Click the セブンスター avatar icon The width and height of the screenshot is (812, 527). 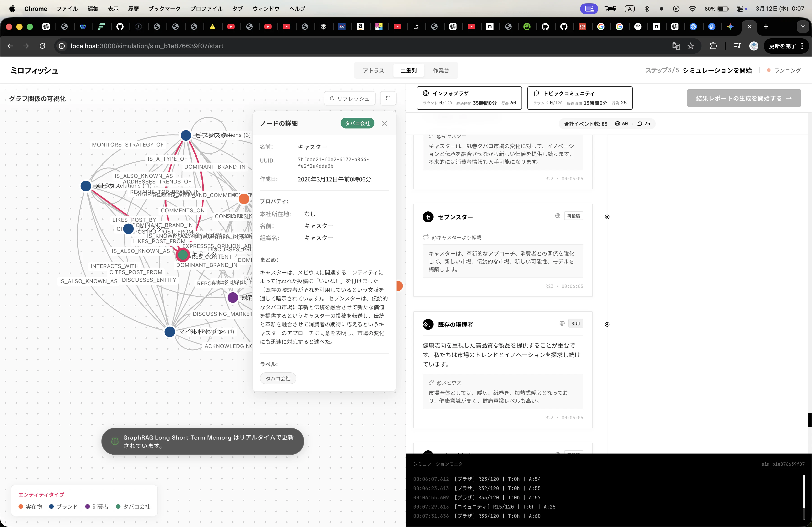pyautogui.click(x=428, y=217)
